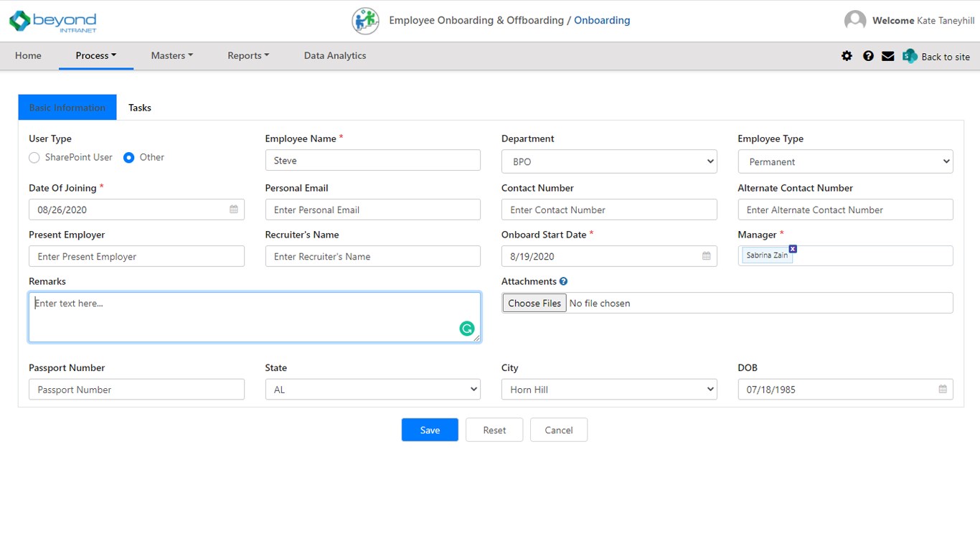Open the settings gear icon
Image resolution: width=980 pixels, height=551 pixels.
pyautogui.click(x=847, y=56)
